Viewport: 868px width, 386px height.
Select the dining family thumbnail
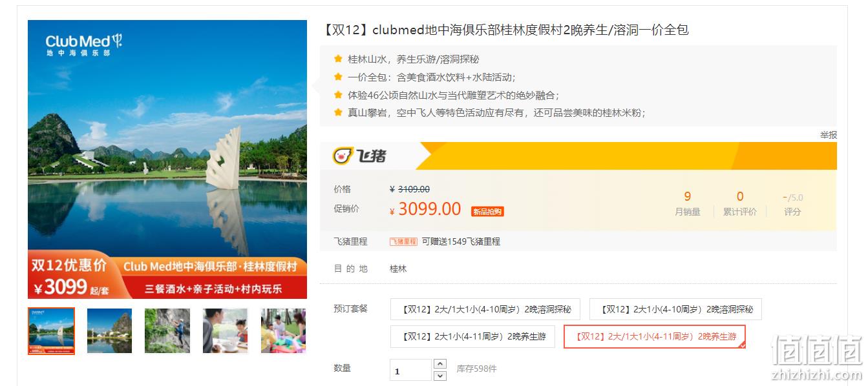225,330
